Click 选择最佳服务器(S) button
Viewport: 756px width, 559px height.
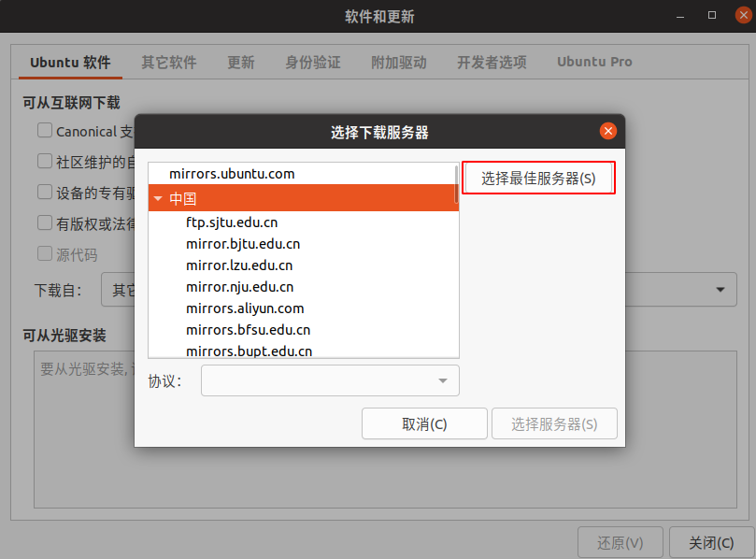538,178
